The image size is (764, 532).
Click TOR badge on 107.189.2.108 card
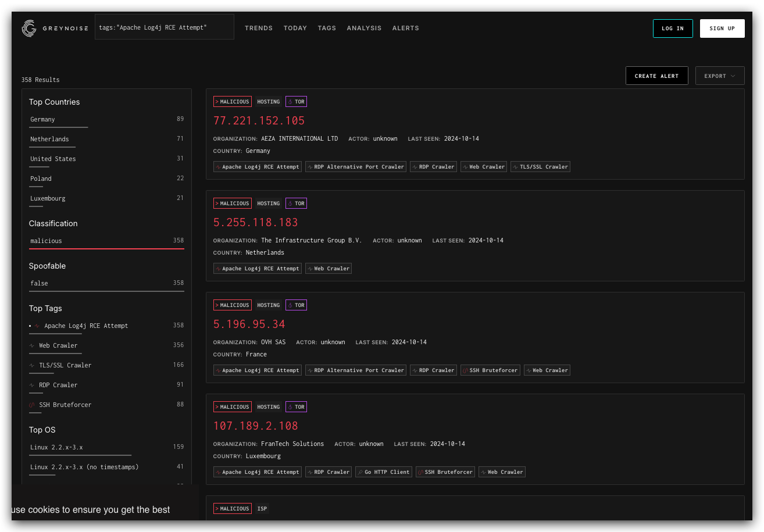296,407
